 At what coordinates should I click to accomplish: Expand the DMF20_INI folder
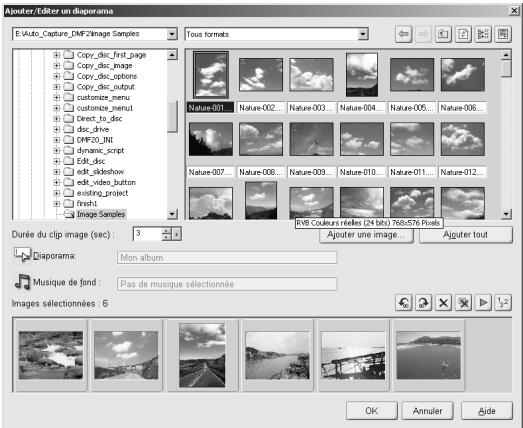(x=57, y=140)
